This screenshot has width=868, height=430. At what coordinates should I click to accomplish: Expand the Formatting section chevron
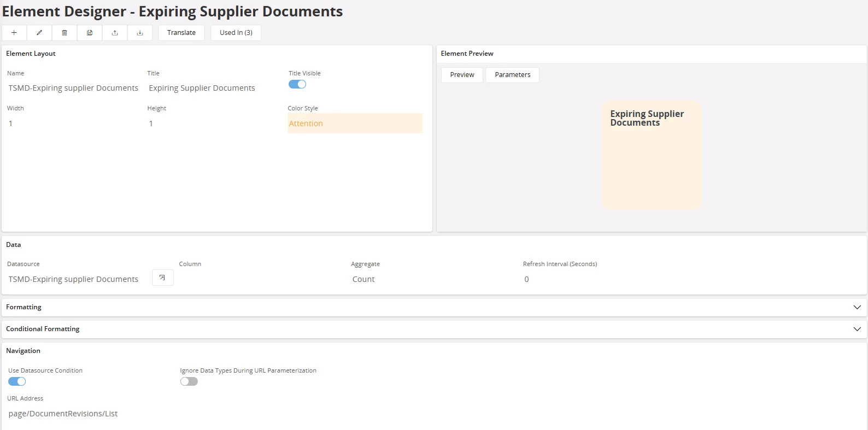pyautogui.click(x=857, y=308)
